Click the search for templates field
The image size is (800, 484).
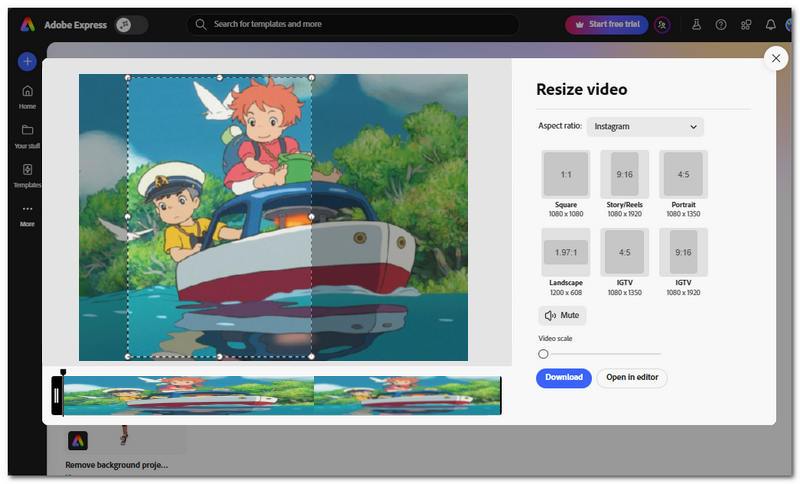pyautogui.click(x=353, y=24)
